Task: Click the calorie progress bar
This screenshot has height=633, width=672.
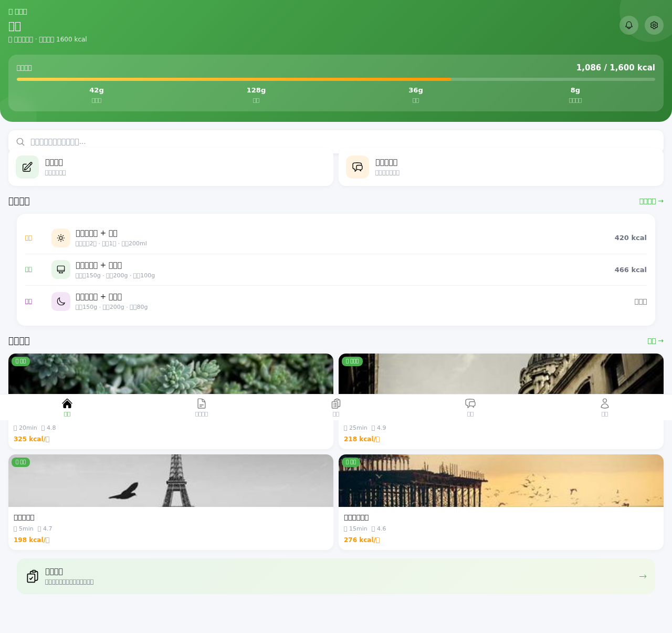Action: (x=336, y=79)
